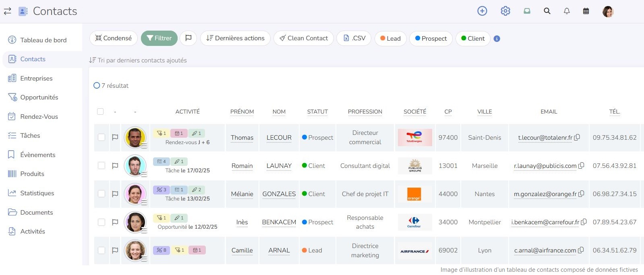The image size is (644, 275).
Task: Copy Thomas Lecour's email address
Action: tap(577, 137)
